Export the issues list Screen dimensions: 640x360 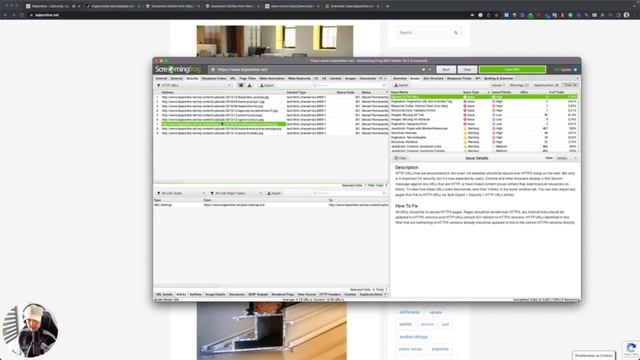tap(401, 85)
